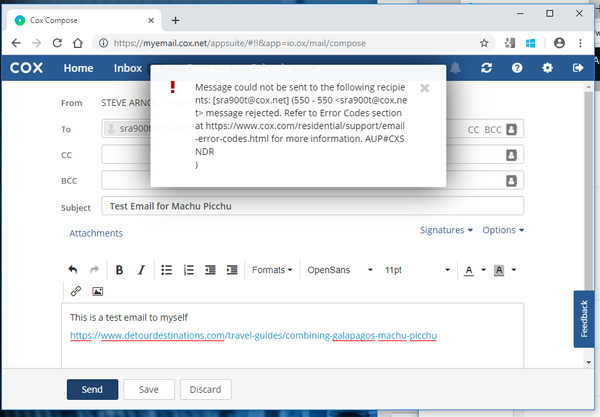The width and height of the screenshot is (600, 417).
Task: Click the scrollbar down arrow
Action: tap(589, 362)
